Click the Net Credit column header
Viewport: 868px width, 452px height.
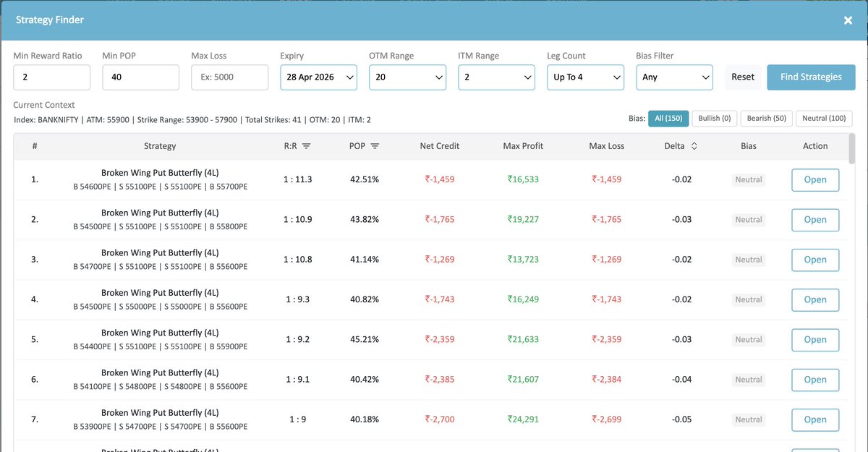click(x=440, y=146)
